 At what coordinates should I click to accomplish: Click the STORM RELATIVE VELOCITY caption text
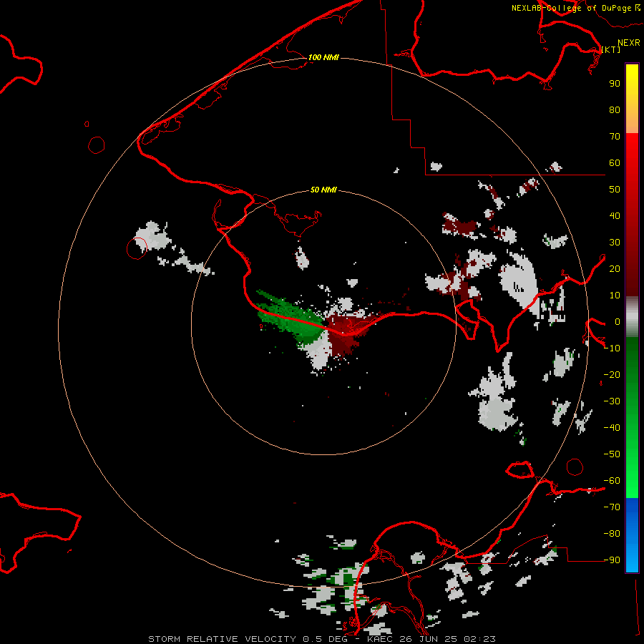(223, 639)
